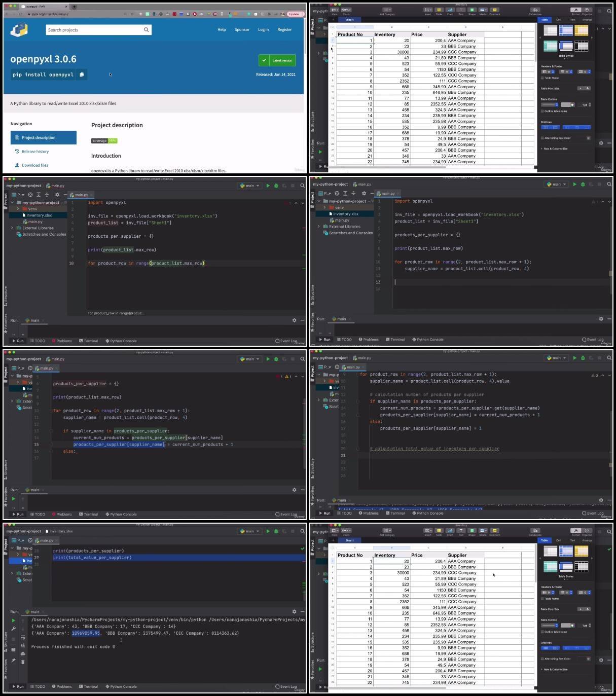616x696 pixels.
Task: Click Table Outline color swatch in the first Numbers frame
Action: [x=569, y=104]
